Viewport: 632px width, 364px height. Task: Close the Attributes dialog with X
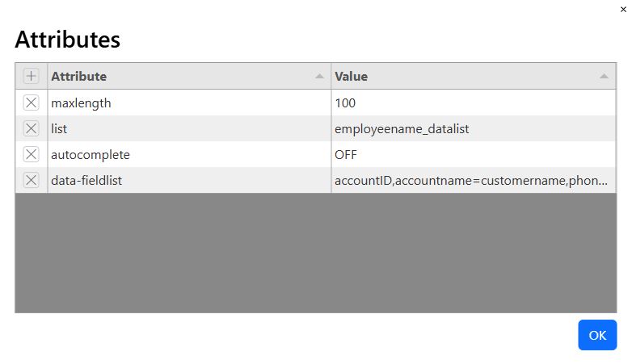[x=623, y=9]
